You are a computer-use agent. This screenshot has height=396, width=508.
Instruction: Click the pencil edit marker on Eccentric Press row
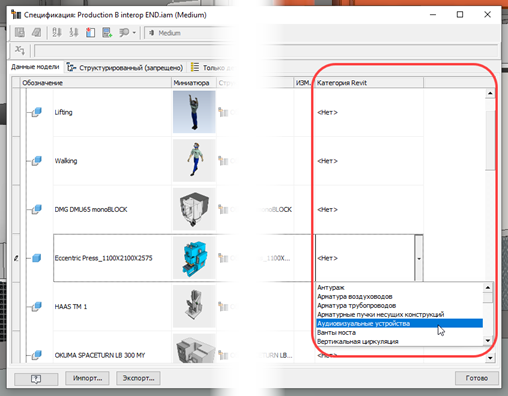click(16, 258)
